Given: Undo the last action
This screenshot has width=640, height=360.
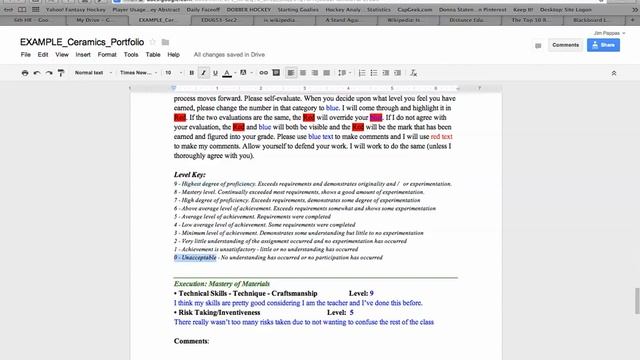Looking at the screenshot, I should pos(37,73).
